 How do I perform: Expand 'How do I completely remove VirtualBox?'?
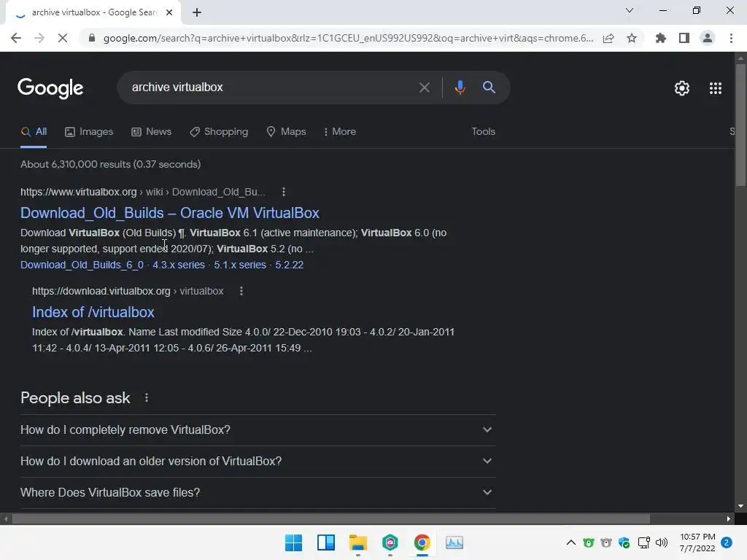click(x=258, y=430)
